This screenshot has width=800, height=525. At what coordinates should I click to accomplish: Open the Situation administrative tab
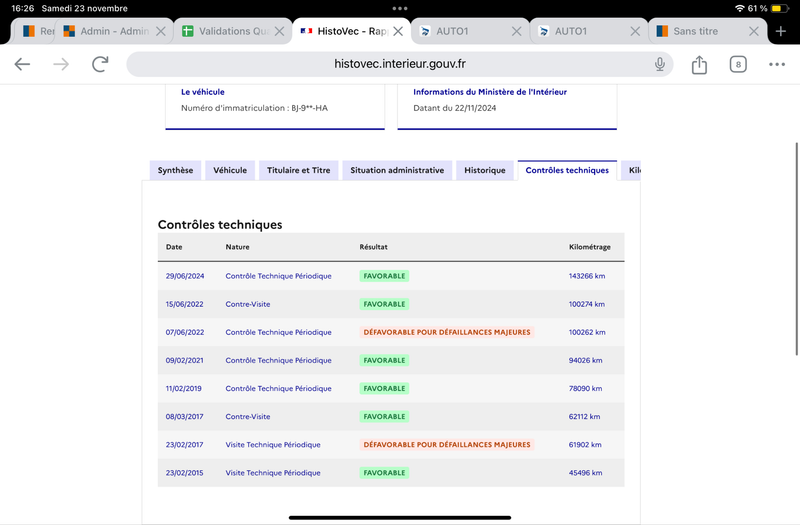pos(397,170)
